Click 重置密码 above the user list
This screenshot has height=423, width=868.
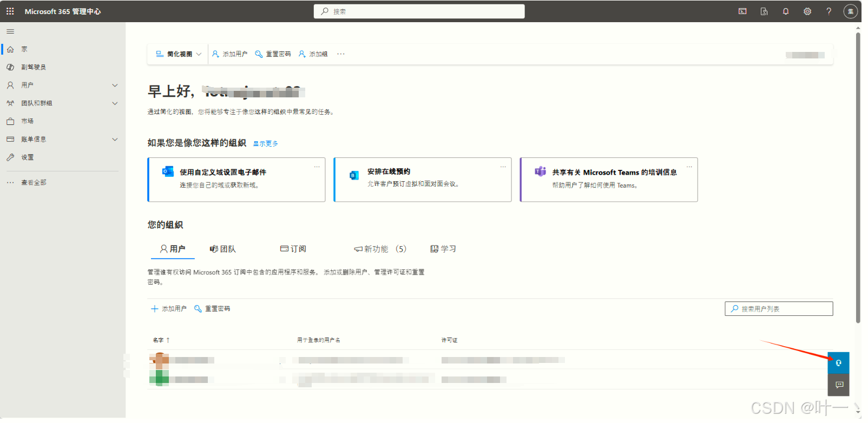pos(212,309)
